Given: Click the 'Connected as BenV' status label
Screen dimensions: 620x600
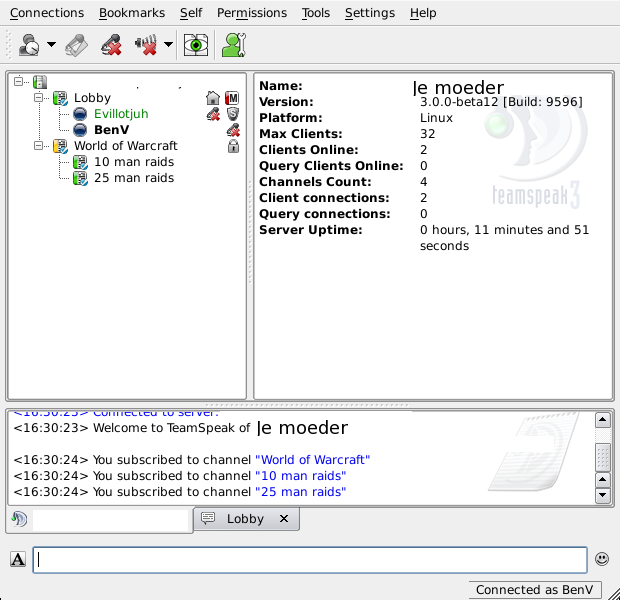Looking at the screenshot, I should (x=535, y=590).
